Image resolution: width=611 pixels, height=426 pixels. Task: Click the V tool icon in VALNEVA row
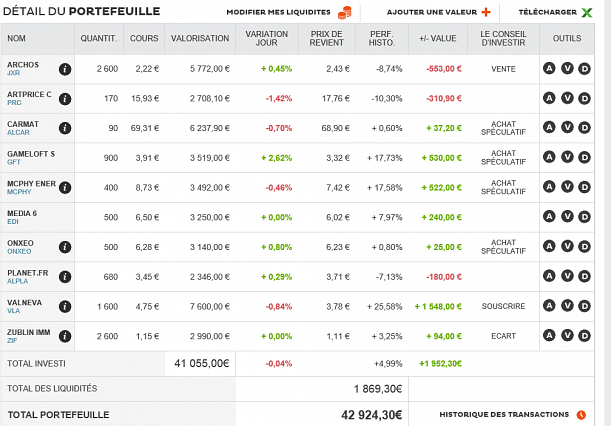[x=567, y=306]
